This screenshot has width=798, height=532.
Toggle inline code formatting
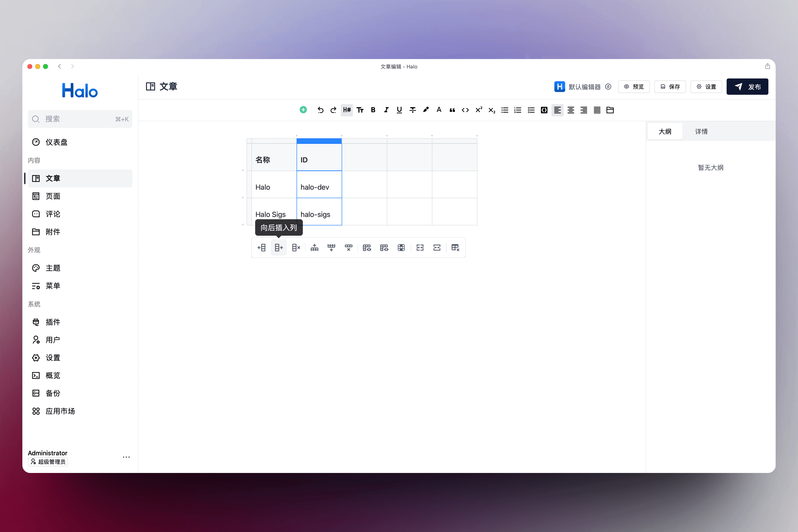click(x=465, y=110)
